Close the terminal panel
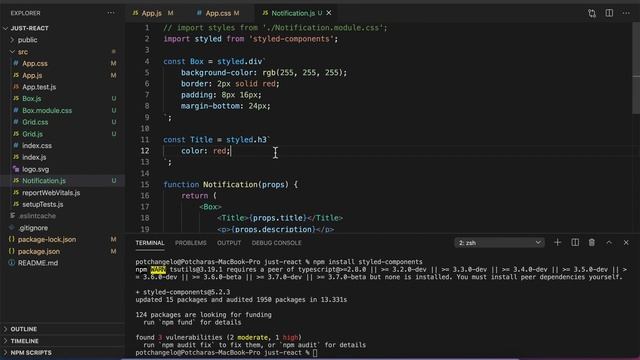The image size is (640, 360). pyautogui.click(x=626, y=242)
